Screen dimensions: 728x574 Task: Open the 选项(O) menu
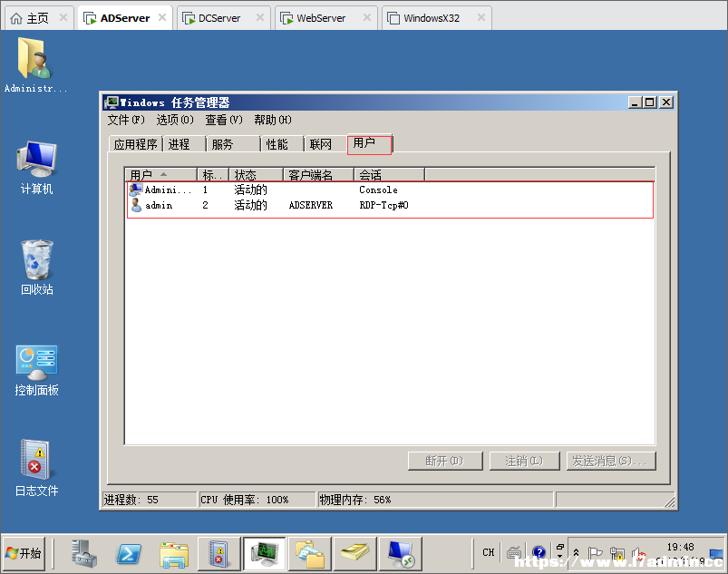(x=175, y=120)
